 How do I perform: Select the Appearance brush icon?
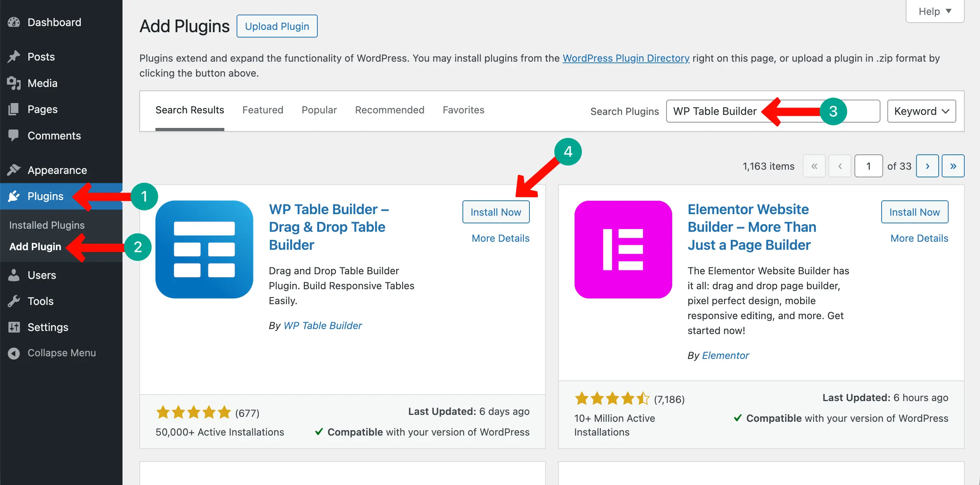pyautogui.click(x=14, y=170)
